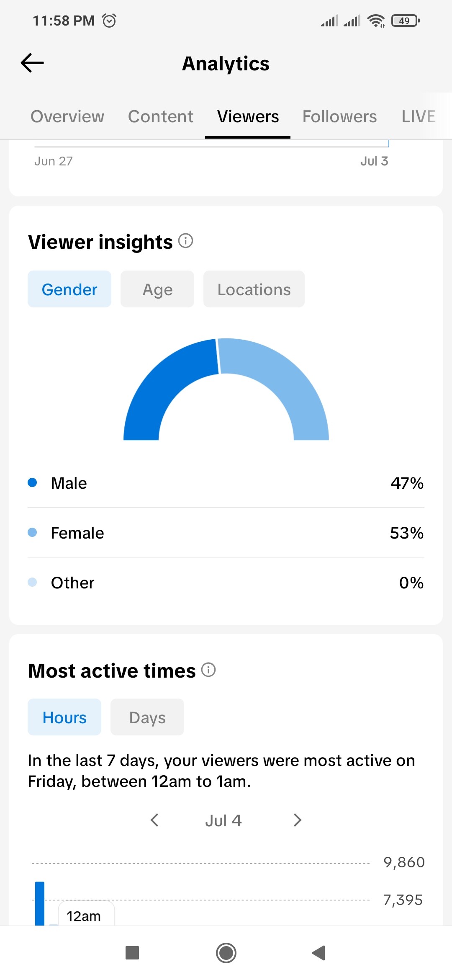Screen dimensions: 452x980
Task: Tap the Android back triangle button
Action: [319, 953]
